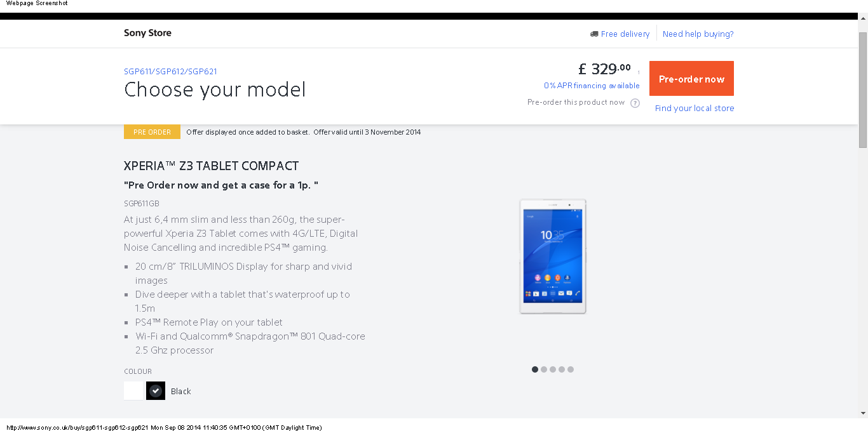Click the pre-order help question mark icon
Image resolution: width=868 pixels, height=431 pixels.
[x=635, y=103]
